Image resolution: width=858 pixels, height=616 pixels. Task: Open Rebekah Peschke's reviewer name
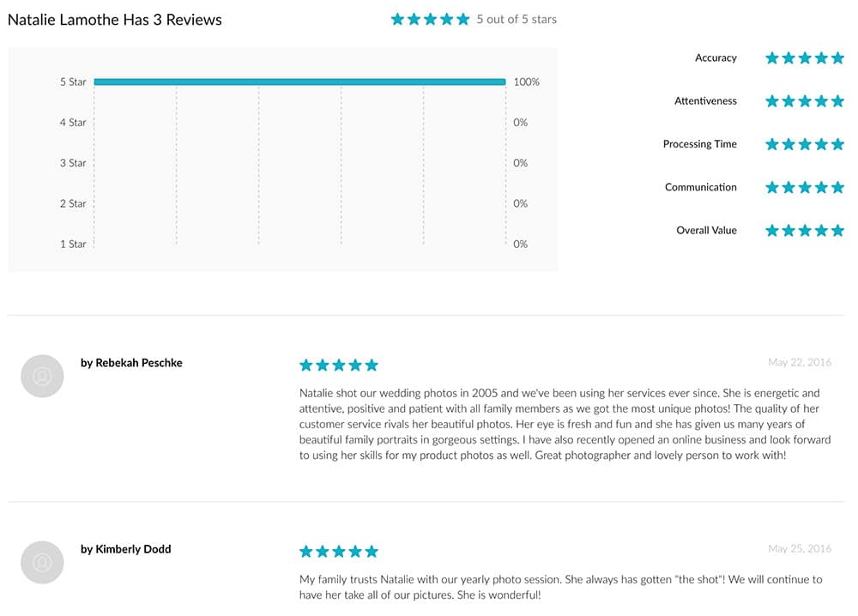point(131,363)
